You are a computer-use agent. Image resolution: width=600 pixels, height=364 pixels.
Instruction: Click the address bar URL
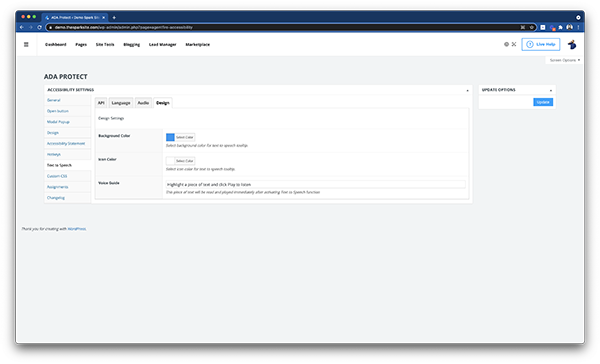tap(123, 27)
